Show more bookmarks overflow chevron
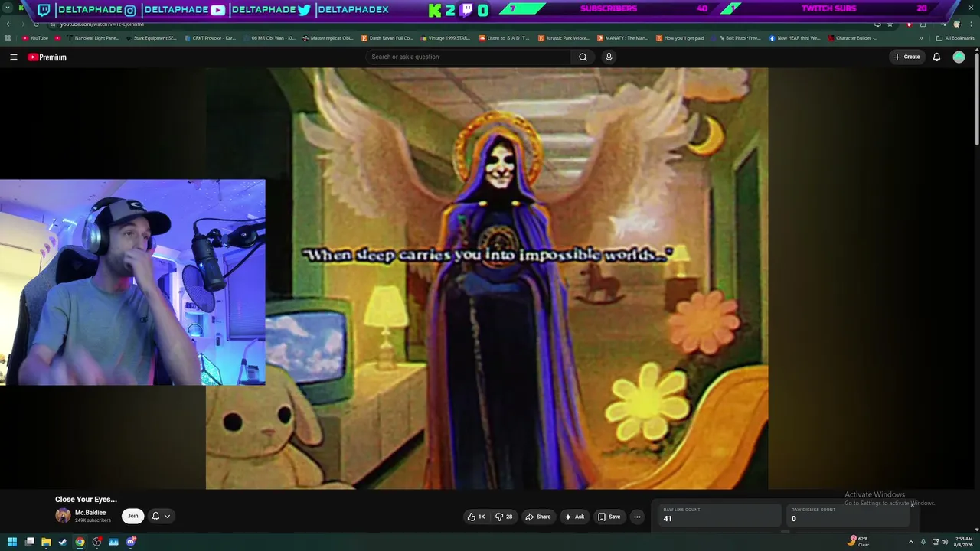The width and height of the screenshot is (980, 551). 921,38
